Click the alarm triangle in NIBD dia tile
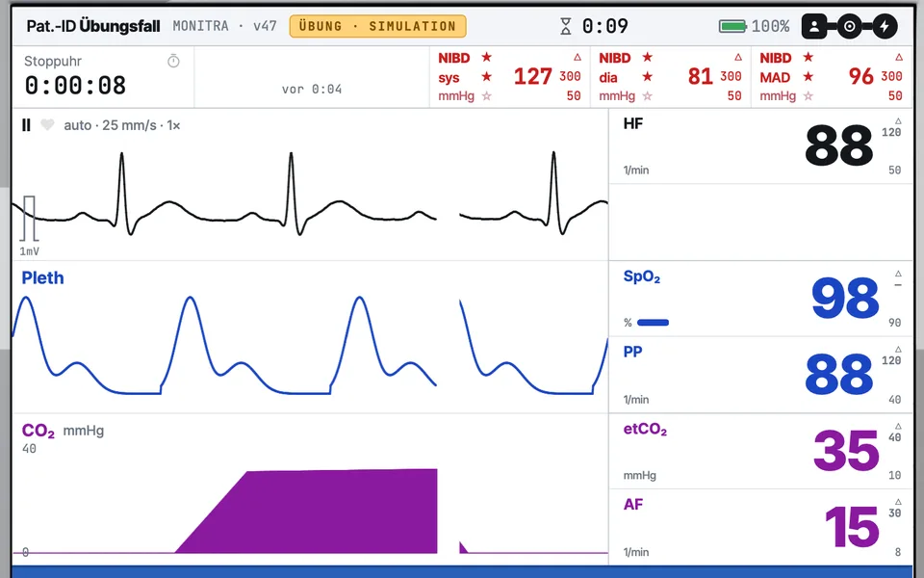 tap(738, 57)
